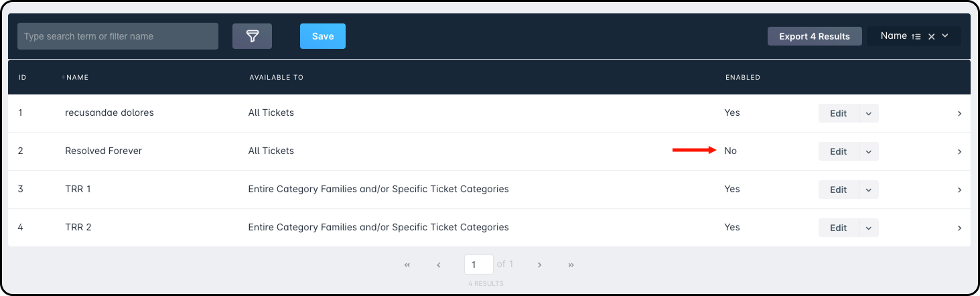Open dropdown next to Edit for TRR 1
980x296 pixels.
click(x=868, y=190)
